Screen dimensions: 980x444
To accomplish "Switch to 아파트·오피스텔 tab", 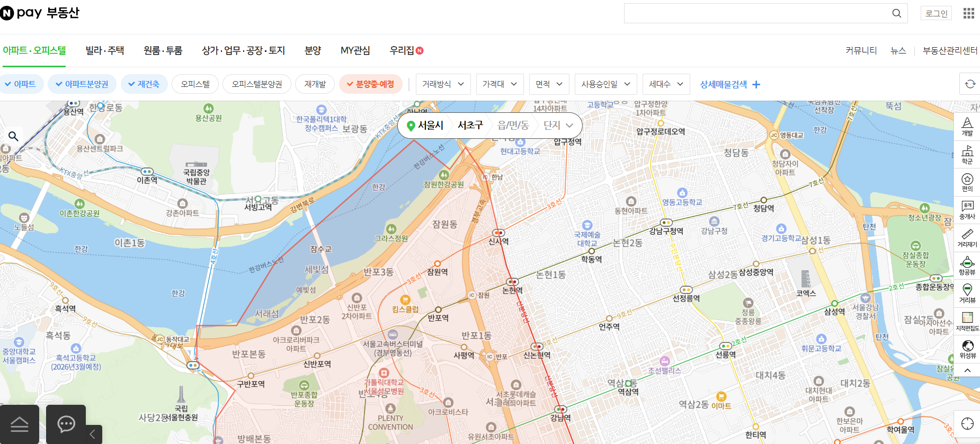I will tap(34, 50).
